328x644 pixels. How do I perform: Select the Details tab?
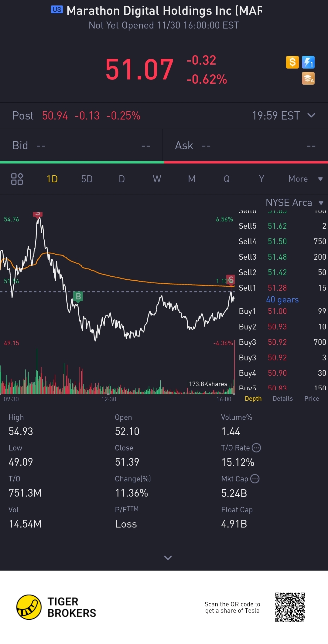pyautogui.click(x=283, y=399)
